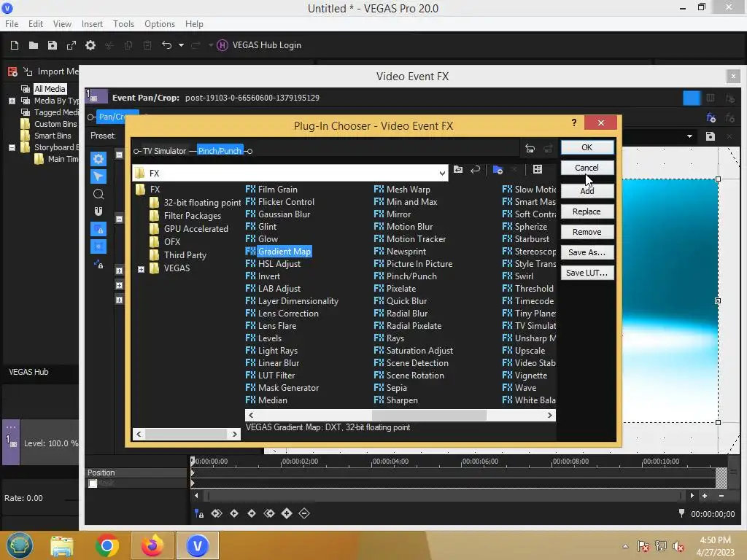Click VEGAS Hub Login
Screen dimensions: 747x560
click(259, 45)
